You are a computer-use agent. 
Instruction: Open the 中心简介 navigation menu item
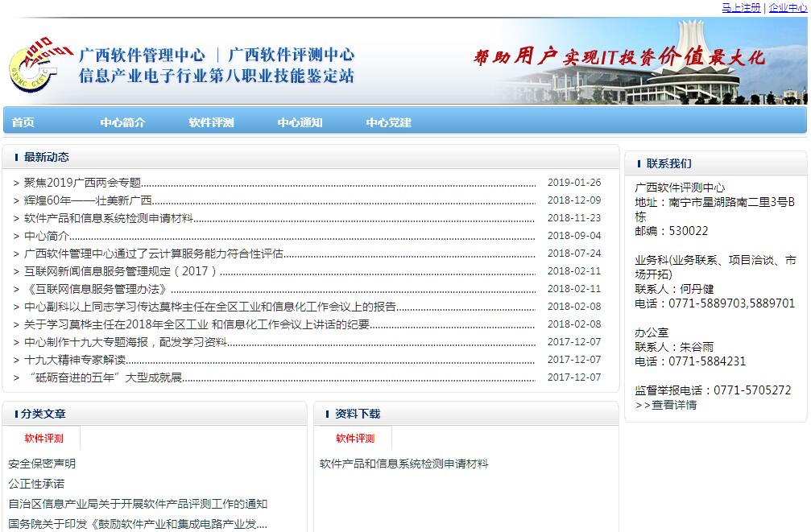[122, 122]
